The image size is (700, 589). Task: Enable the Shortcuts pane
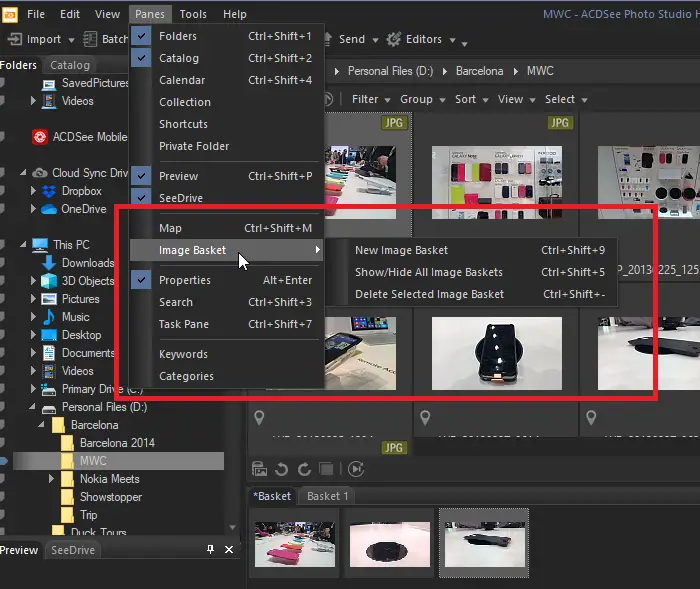(227, 124)
